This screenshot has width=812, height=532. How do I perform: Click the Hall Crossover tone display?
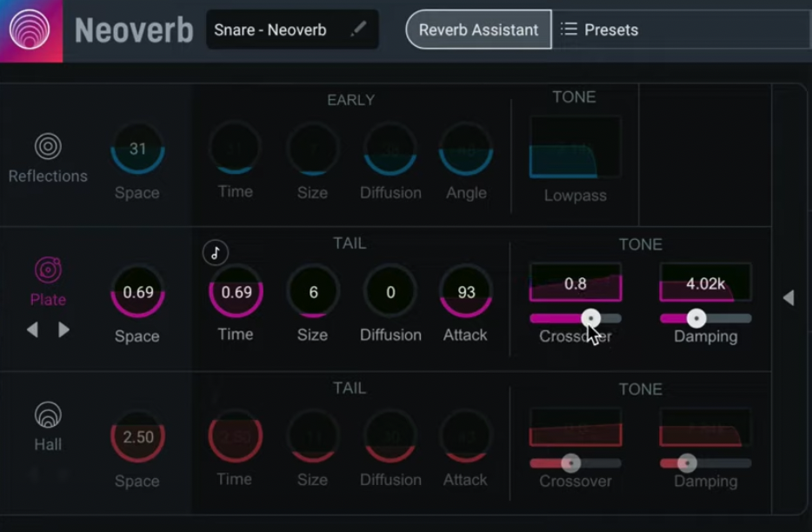click(576, 428)
